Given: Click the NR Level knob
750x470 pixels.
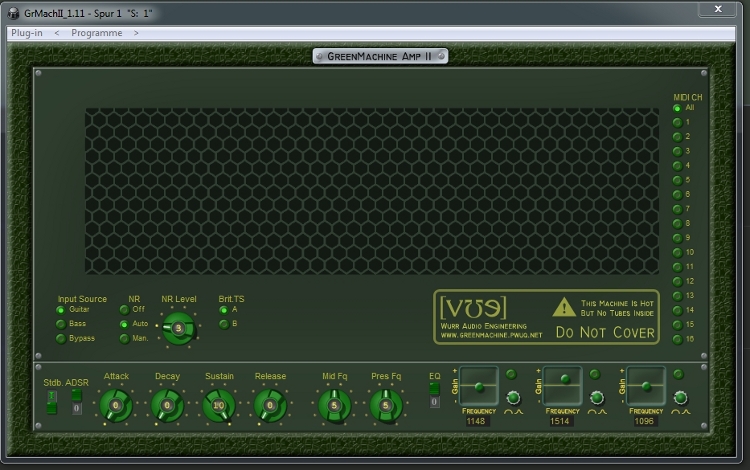Looking at the screenshot, I should click(x=179, y=328).
